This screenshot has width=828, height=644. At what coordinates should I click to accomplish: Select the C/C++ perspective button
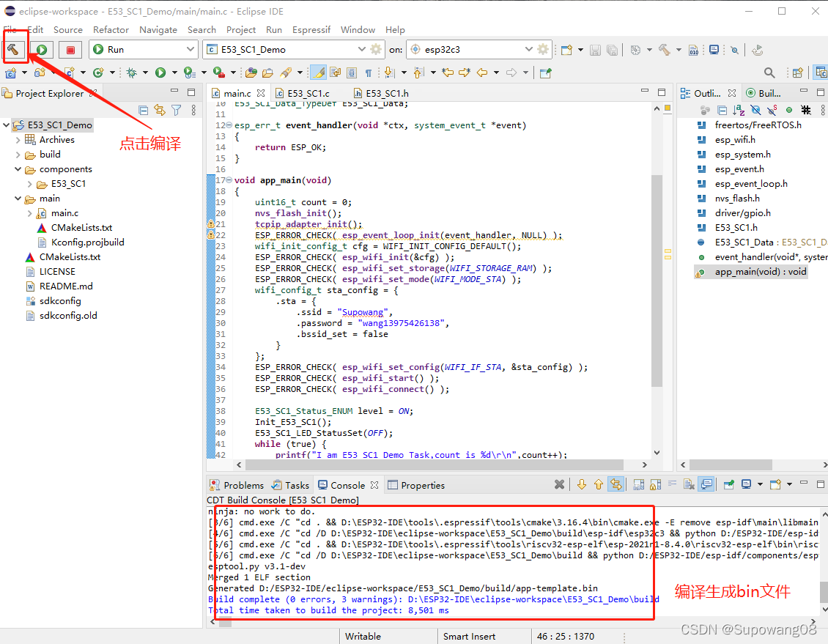(821, 73)
